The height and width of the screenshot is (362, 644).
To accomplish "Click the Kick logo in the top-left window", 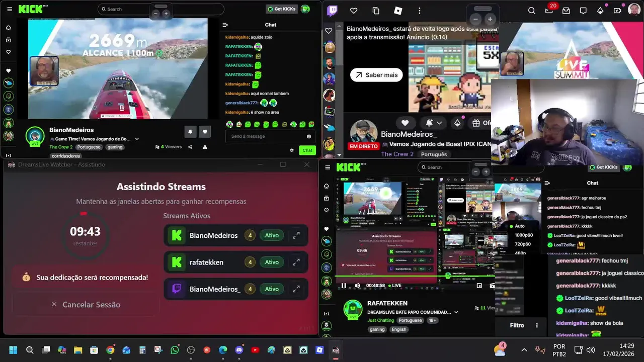I will (30, 9).
